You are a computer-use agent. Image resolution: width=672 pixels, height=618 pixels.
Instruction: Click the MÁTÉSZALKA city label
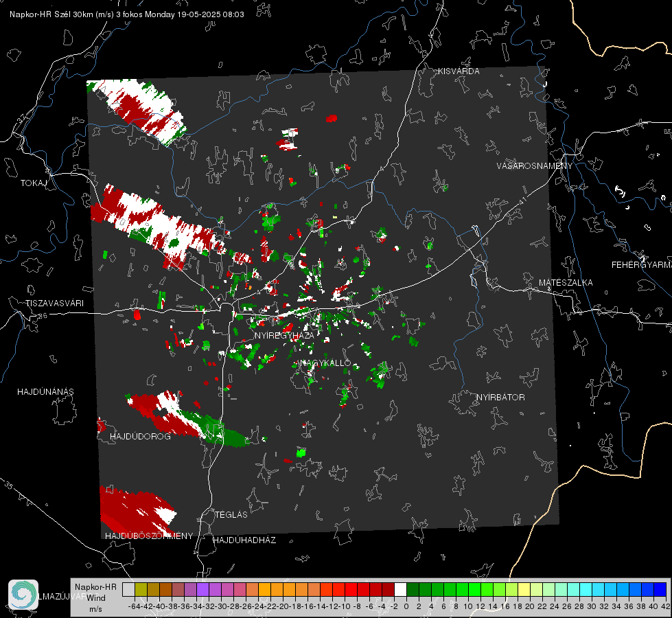click(x=566, y=283)
